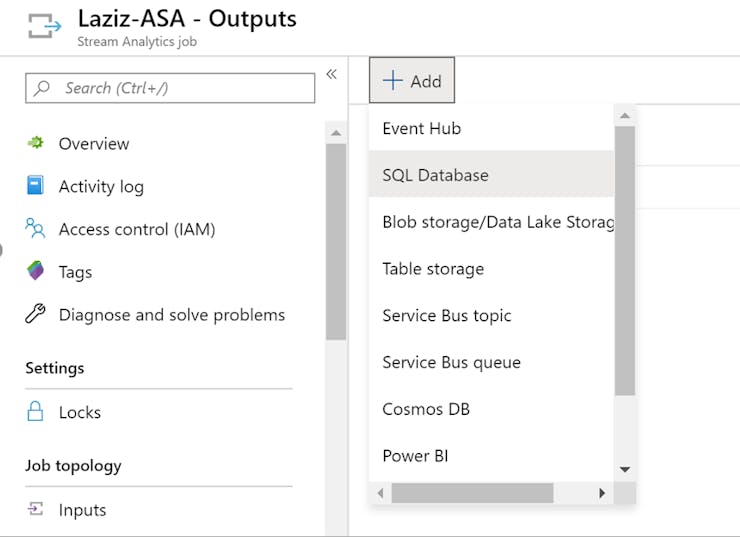Focus the Search (Ctrl+/) field
This screenshot has height=537, width=740.
click(x=170, y=88)
